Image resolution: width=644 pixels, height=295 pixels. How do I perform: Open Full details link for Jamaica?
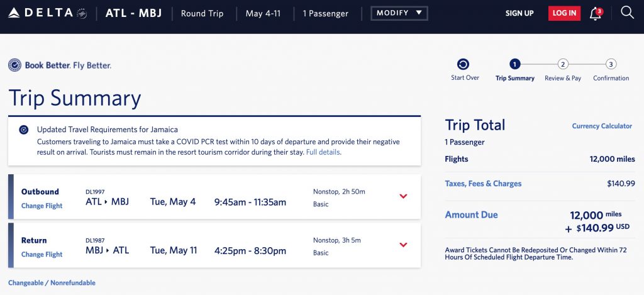[x=323, y=152]
